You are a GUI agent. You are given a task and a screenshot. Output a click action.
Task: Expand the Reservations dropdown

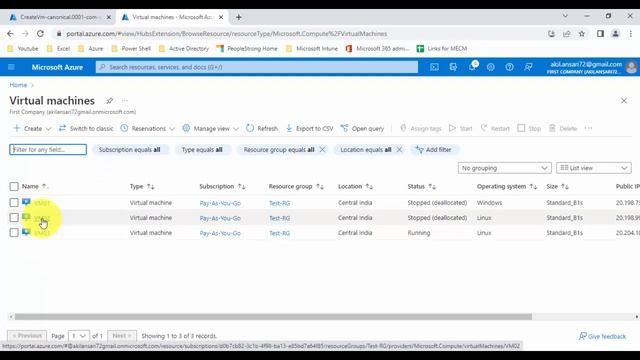(147, 128)
